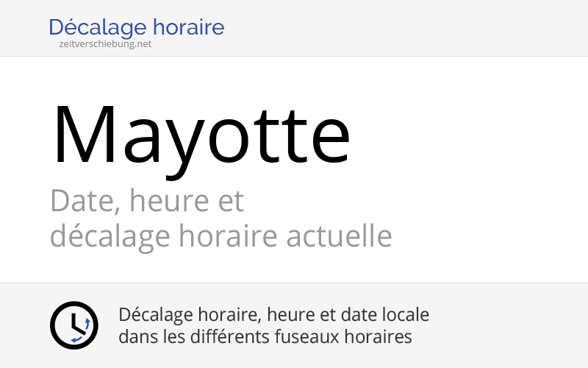
Task: Click "Décalage horaire, heure et date locale" text
Action: coord(273,315)
